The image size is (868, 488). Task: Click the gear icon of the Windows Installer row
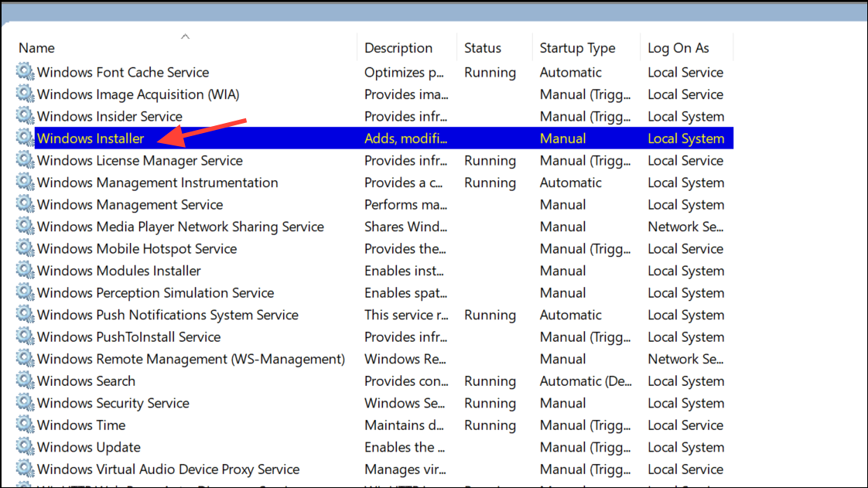click(25, 138)
